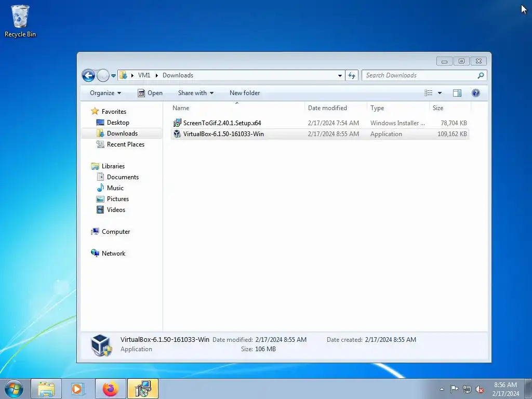Screen dimensions: 532x399
Task: Refresh the Downloads folder view
Action: click(x=352, y=75)
